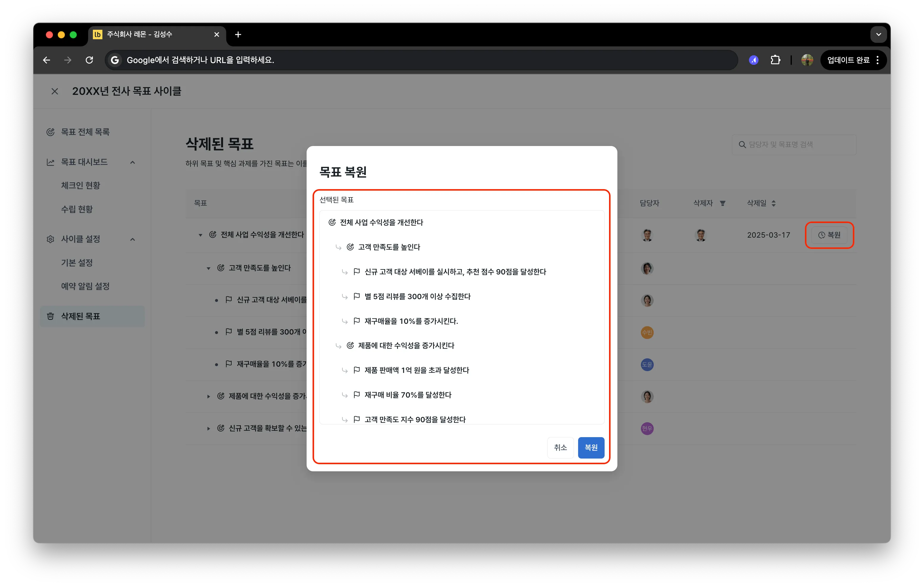This screenshot has width=924, height=587.
Task: Collapse the 사이클 설정 section chevron
Action: pyautogui.click(x=133, y=239)
